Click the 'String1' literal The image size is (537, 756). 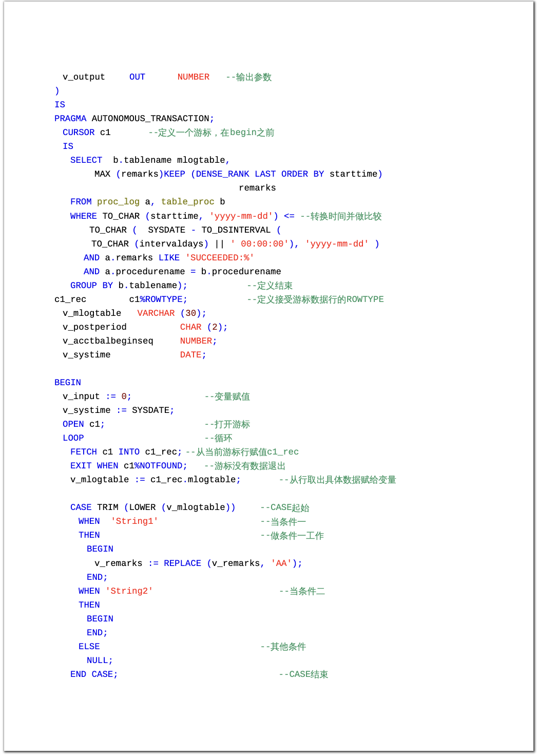[135, 521]
